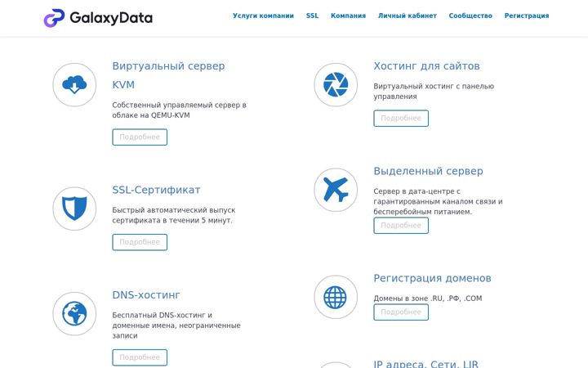Click text 'Домены в зоне .RU, .РФ, .COM'
The height and width of the screenshot is (368, 588).
pyautogui.click(x=428, y=298)
